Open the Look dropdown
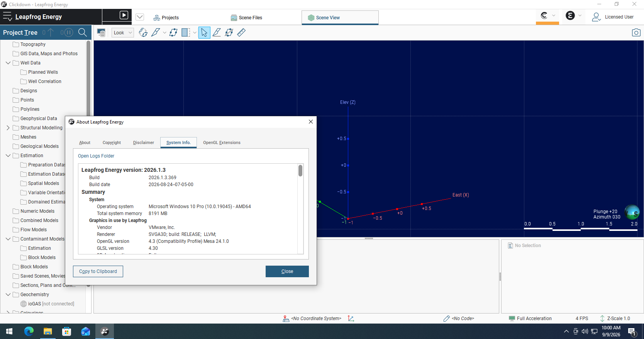Screen dimensions: 644x339 (x=123, y=33)
